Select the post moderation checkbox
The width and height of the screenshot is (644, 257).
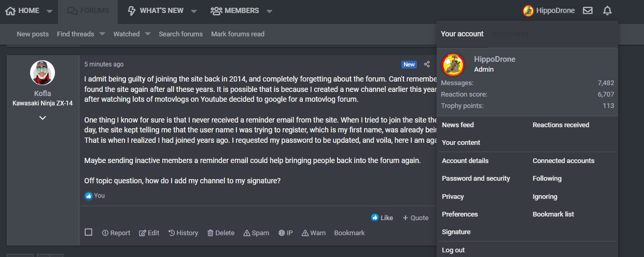(89, 232)
